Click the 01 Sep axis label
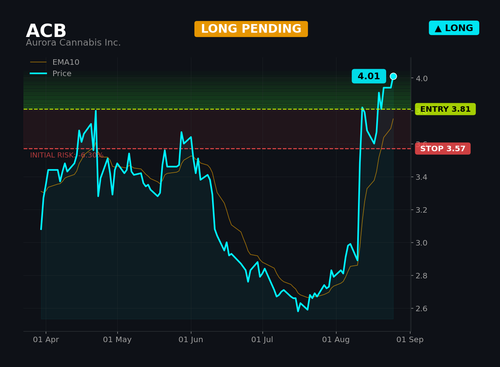The height and width of the screenshot is (367, 500). click(410, 340)
